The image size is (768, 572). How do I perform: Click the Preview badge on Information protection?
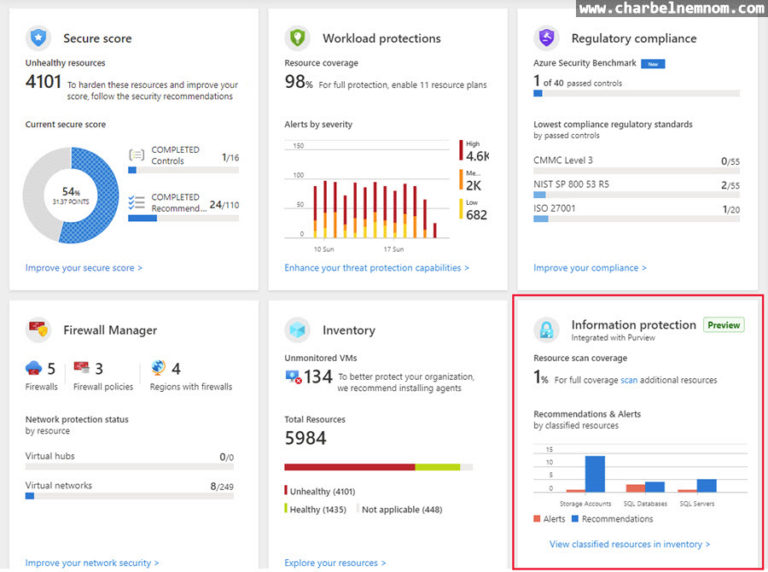pos(723,325)
